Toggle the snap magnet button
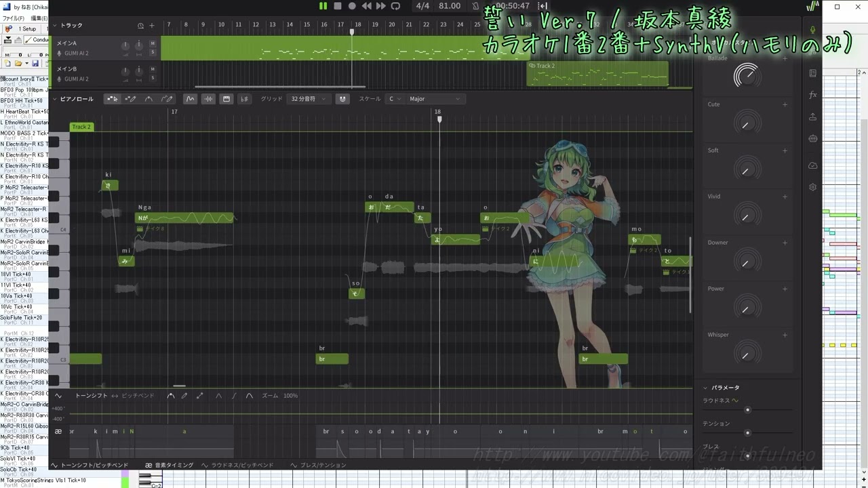The height and width of the screenshot is (488, 868). pos(342,99)
